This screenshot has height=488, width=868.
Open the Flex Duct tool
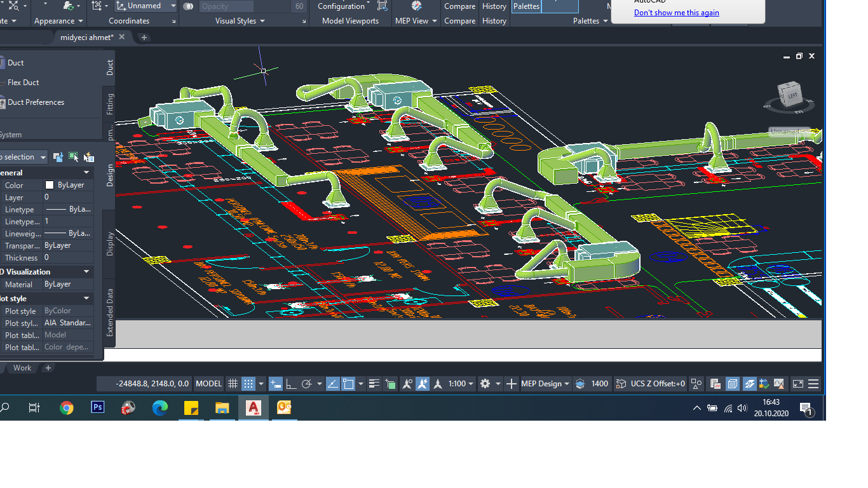click(23, 83)
